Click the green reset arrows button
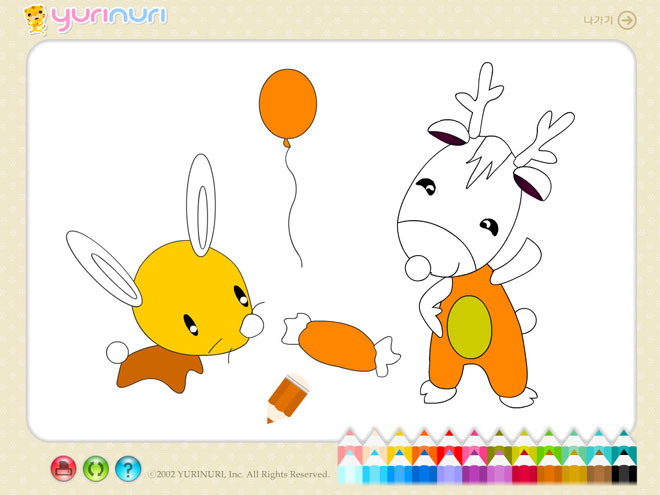 click(x=96, y=467)
